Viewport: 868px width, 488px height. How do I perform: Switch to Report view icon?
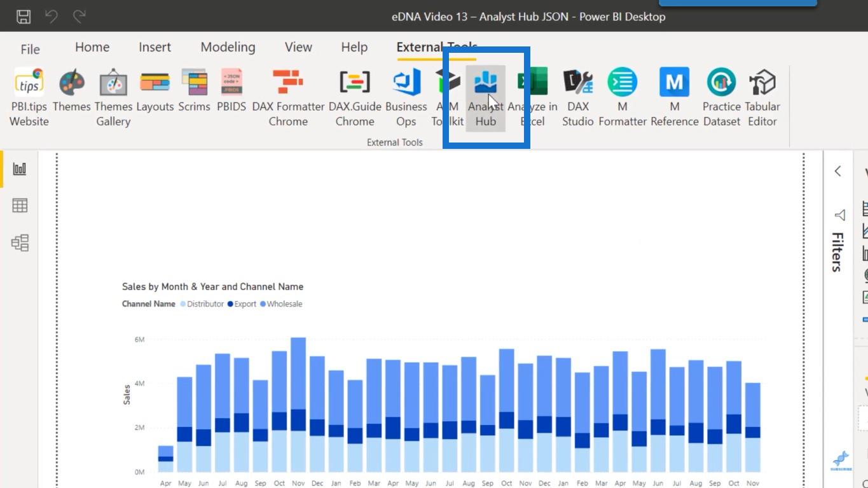coord(20,169)
